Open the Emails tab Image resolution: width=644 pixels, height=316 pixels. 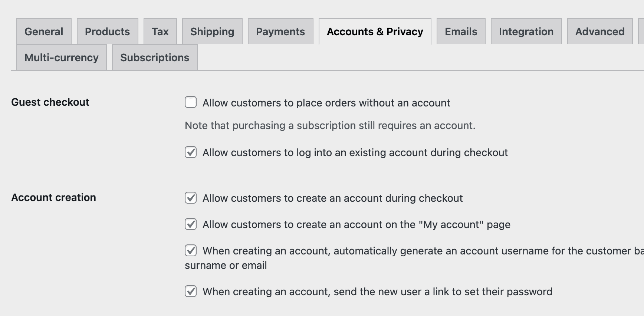pos(461,32)
